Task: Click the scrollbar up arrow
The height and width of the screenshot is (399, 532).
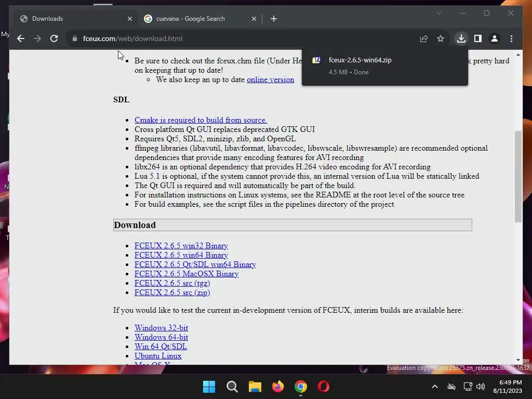Action: point(518,54)
